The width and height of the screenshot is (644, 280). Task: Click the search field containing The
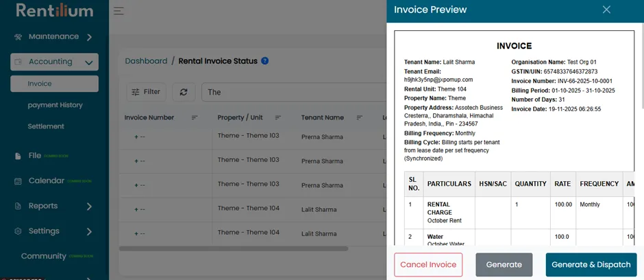click(x=294, y=92)
